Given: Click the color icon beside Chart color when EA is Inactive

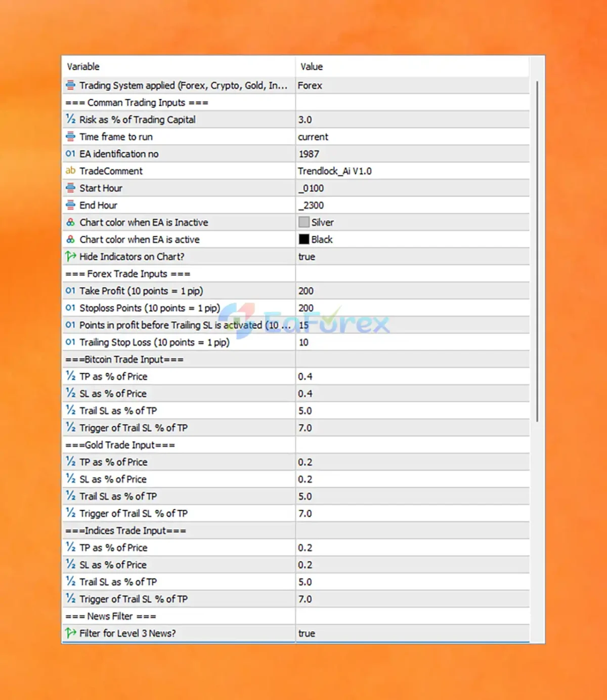Looking at the screenshot, I should pos(70,223).
